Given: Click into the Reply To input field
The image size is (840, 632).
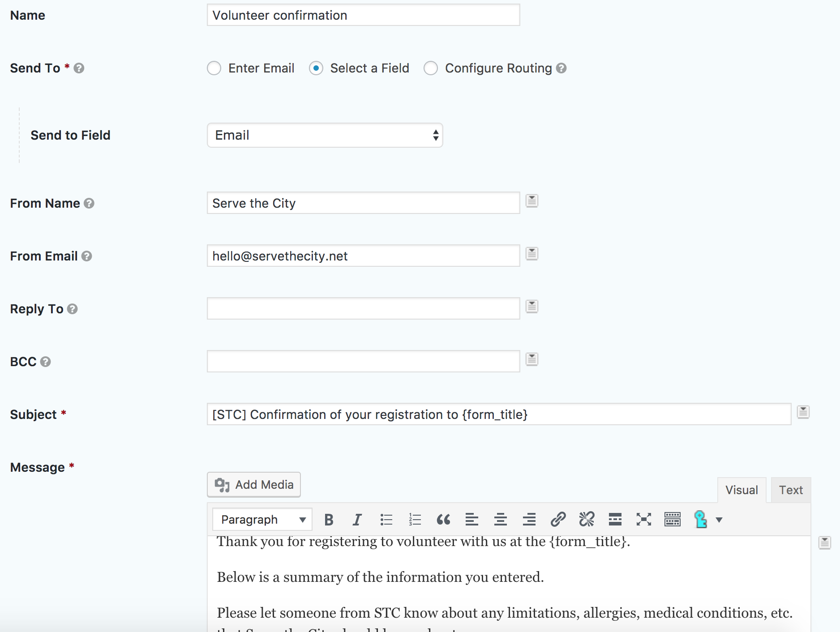Looking at the screenshot, I should pyautogui.click(x=363, y=308).
